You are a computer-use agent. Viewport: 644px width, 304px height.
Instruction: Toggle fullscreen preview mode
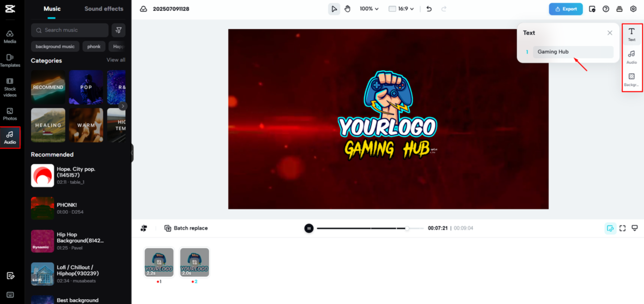pos(622,228)
